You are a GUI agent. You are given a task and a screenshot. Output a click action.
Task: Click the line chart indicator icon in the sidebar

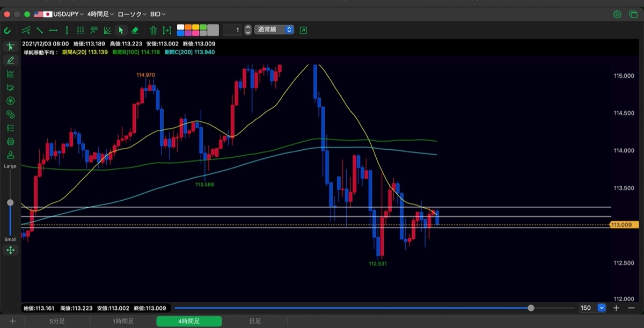(x=10, y=74)
